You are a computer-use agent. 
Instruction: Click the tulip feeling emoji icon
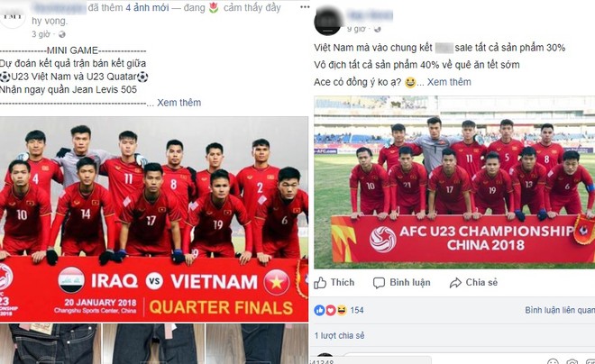[214, 8]
